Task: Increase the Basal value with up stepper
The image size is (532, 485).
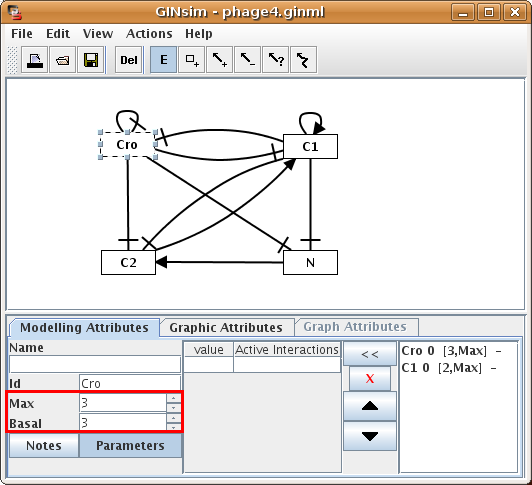Action: pyautogui.click(x=173, y=418)
